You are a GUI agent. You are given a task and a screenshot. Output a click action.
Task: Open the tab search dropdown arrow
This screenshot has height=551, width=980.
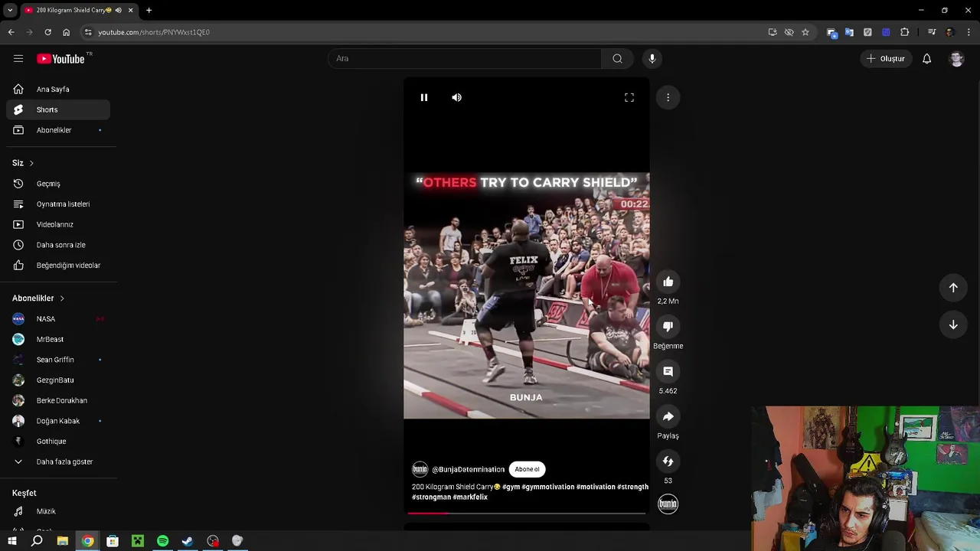[x=10, y=10]
